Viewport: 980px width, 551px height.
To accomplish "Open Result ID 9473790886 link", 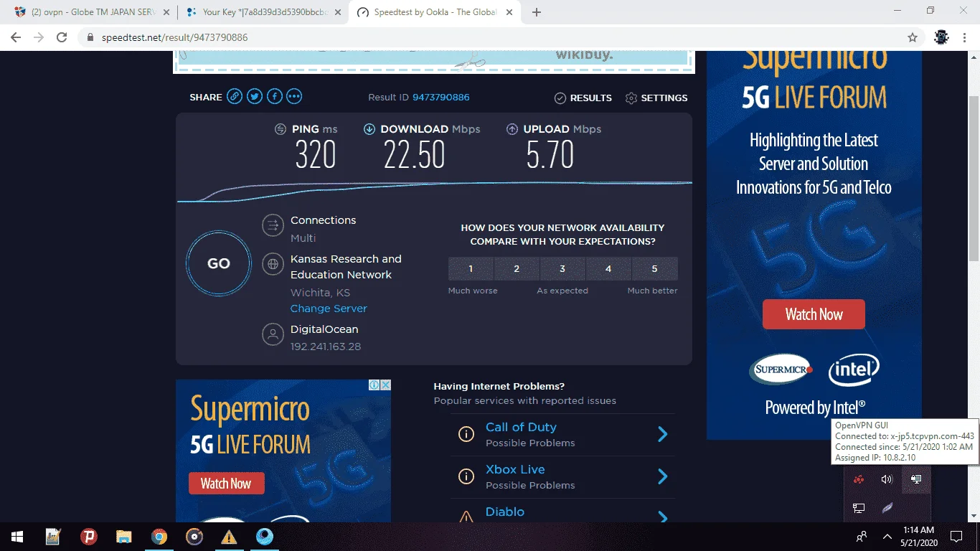I will (x=441, y=98).
